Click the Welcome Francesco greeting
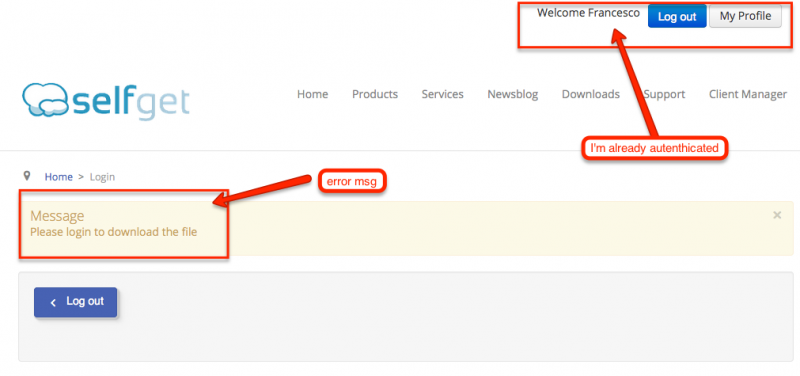 tap(588, 13)
